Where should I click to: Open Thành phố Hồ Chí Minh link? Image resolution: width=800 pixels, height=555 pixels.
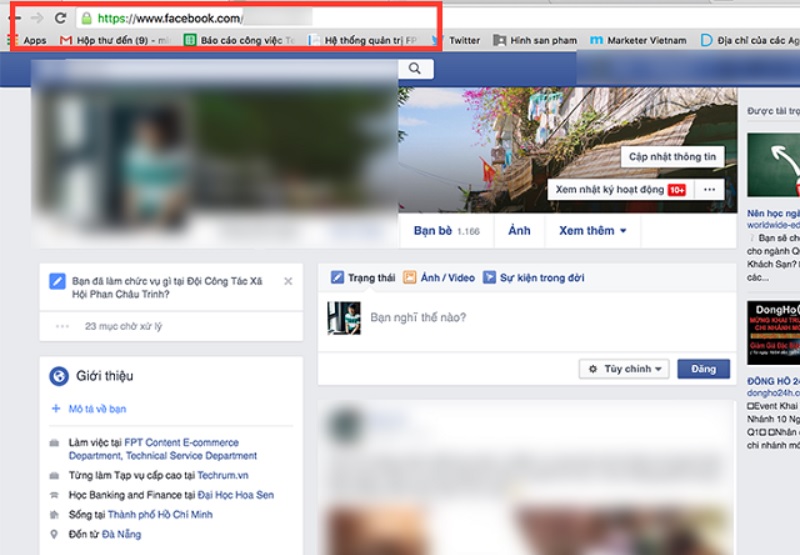(160, 515)
